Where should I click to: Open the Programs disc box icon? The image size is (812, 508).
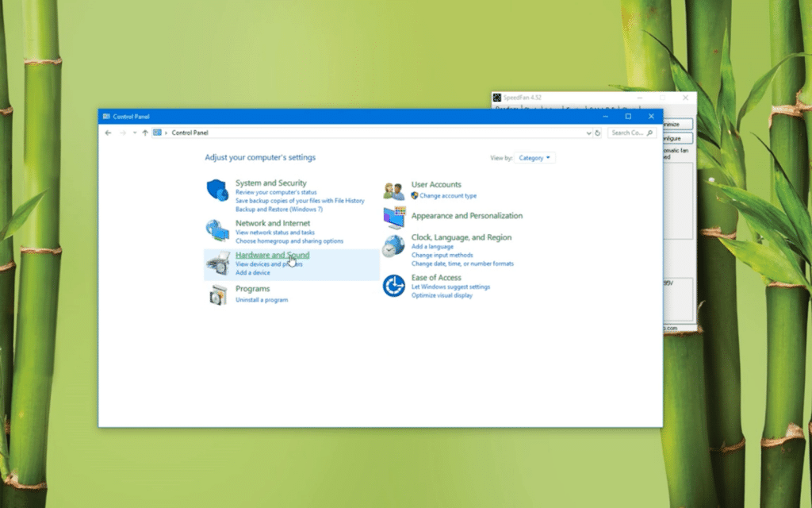click(x=217, y=295)
